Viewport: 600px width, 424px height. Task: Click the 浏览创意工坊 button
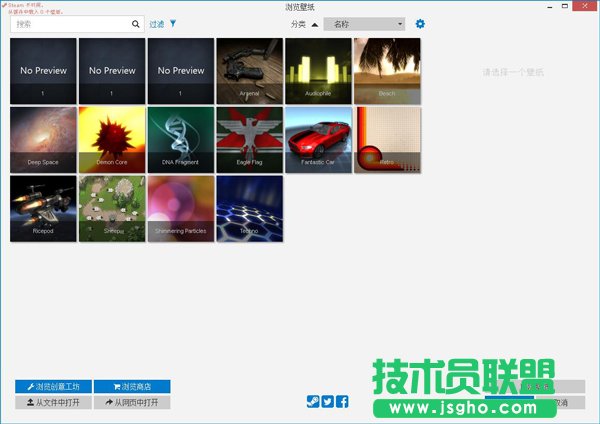click(54, 386)
